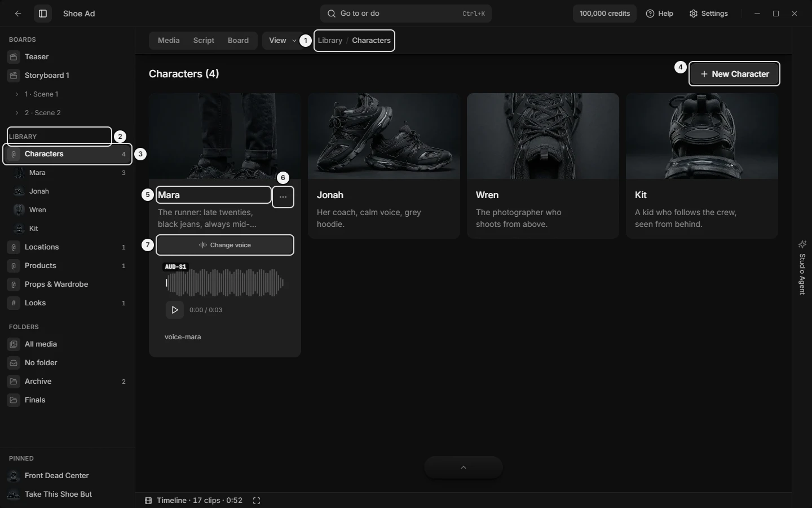This screenshot has height=508, width=812.
Task: Select Wren in the sidebar
Action: pyautogui.click(x=68, y=210)
